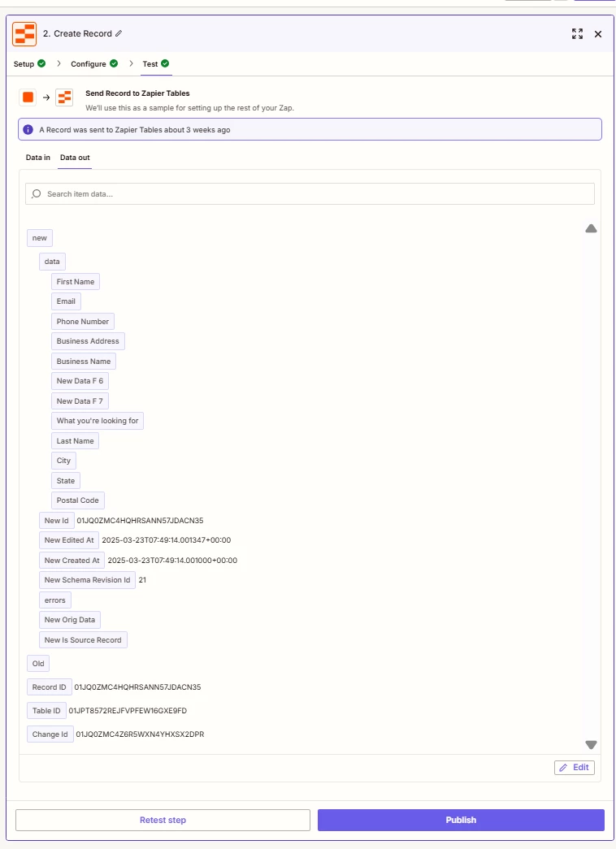Click the Zapier Tables icon after the arrow

point(64,97)
